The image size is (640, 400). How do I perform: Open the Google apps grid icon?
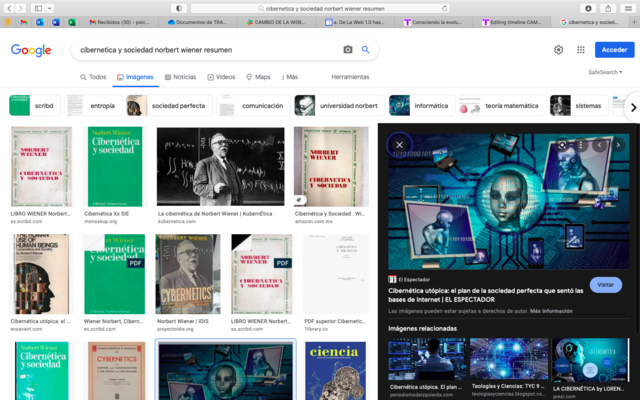point(580,50)
